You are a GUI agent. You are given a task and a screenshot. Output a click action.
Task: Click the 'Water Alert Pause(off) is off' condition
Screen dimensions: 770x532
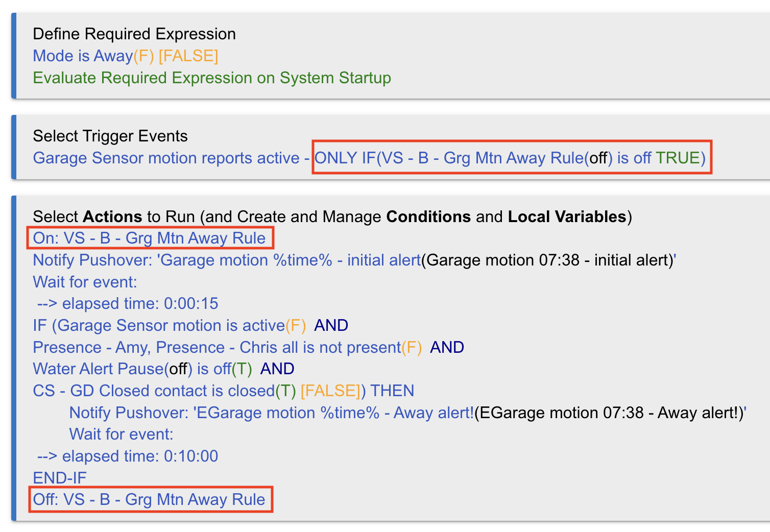pyautogui.click(x=141, y=369)
